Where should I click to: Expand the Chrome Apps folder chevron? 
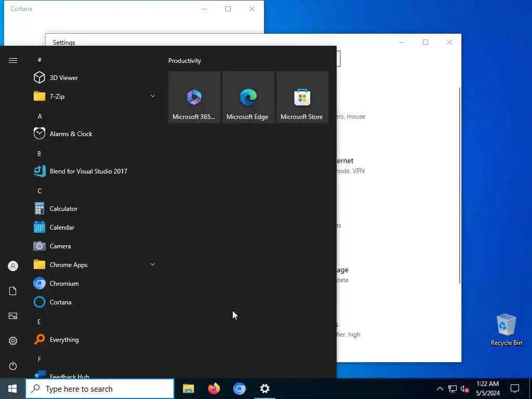[153, 264]
